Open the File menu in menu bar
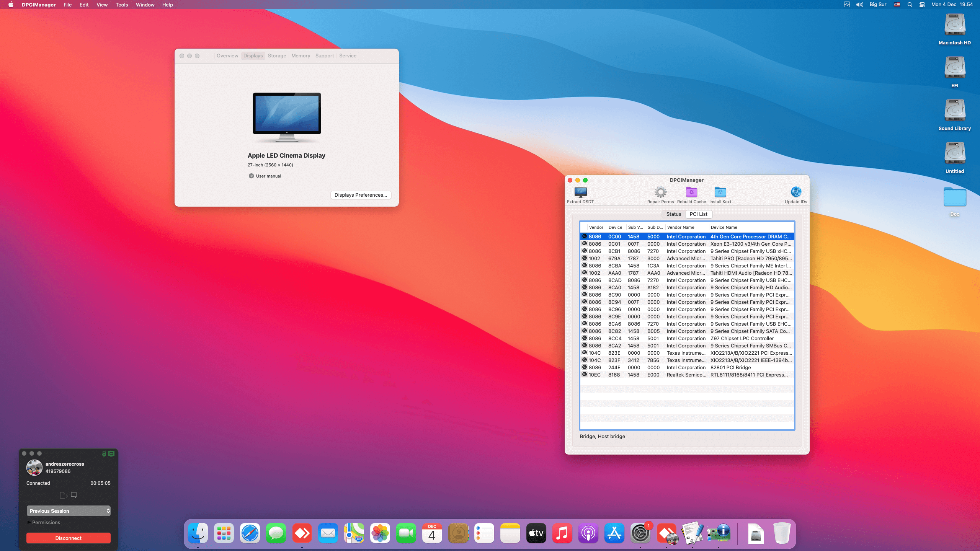Screen dimensions: 980x551 click(x=68, y=5)
